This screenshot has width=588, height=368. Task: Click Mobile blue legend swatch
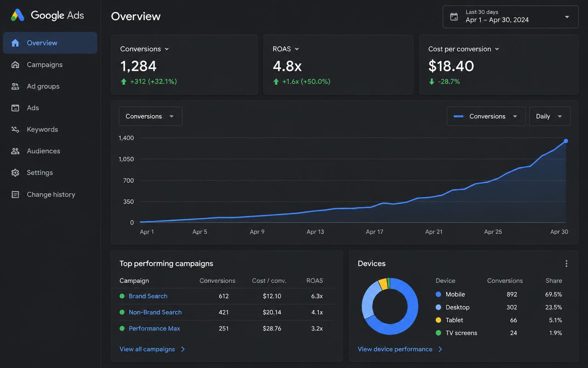(x=438, y=294)
